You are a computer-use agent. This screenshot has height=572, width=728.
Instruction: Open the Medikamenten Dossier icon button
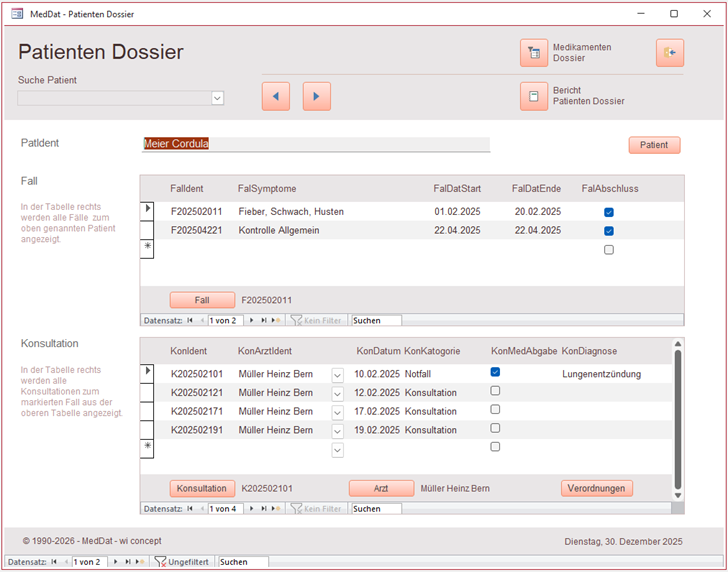click(x=534, y=53)
